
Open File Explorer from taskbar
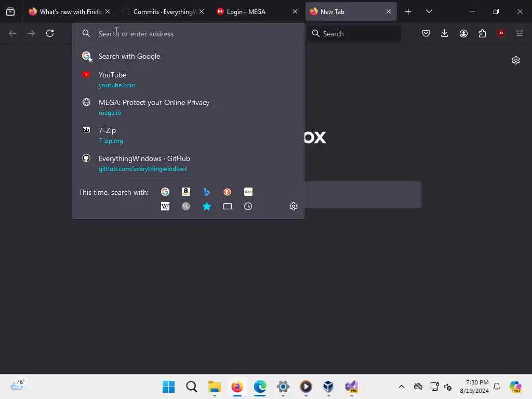pos(215,387)
